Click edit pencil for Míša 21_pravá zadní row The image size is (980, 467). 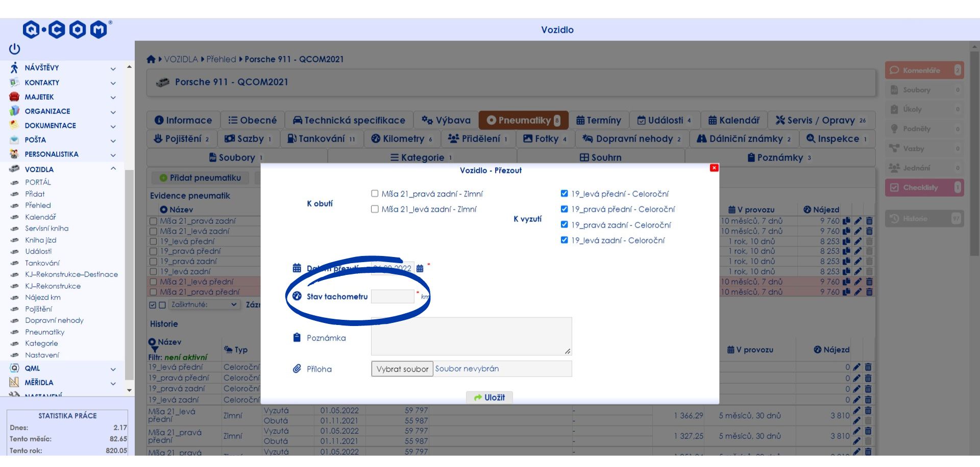pos(857,221)
